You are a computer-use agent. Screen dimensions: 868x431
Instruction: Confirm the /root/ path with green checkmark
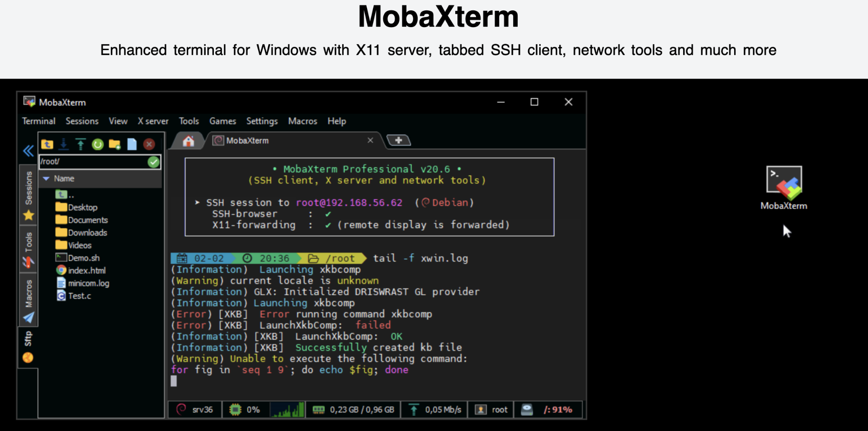(x=154, y=162)
